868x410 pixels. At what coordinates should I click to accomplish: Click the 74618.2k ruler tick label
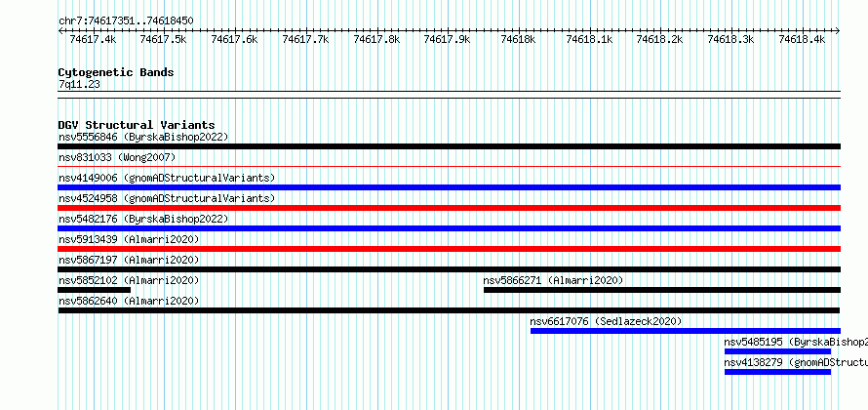coord(660,39)
